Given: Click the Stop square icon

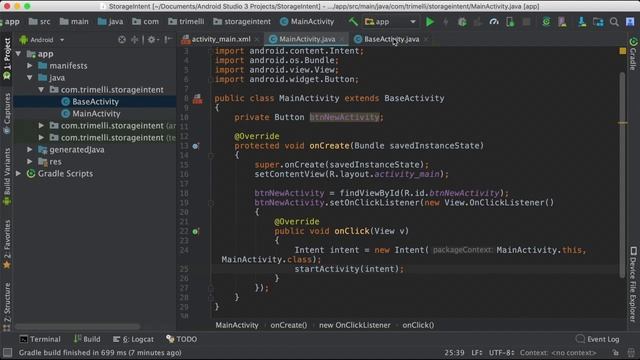Looking at the screenshot, I should [x=527, y=22].
